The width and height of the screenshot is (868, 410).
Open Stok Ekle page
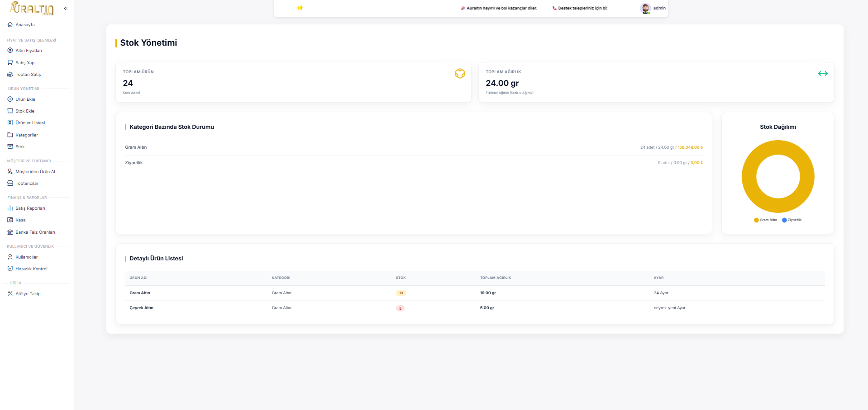pos(25,111)
